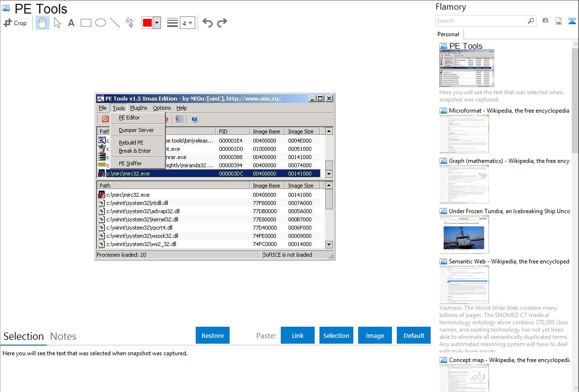Click the orange icon in PE Tools toolbar
Image resolution: width=579 pixels, height=392 pixels.
pyautogui.click(x=105, y=119)
